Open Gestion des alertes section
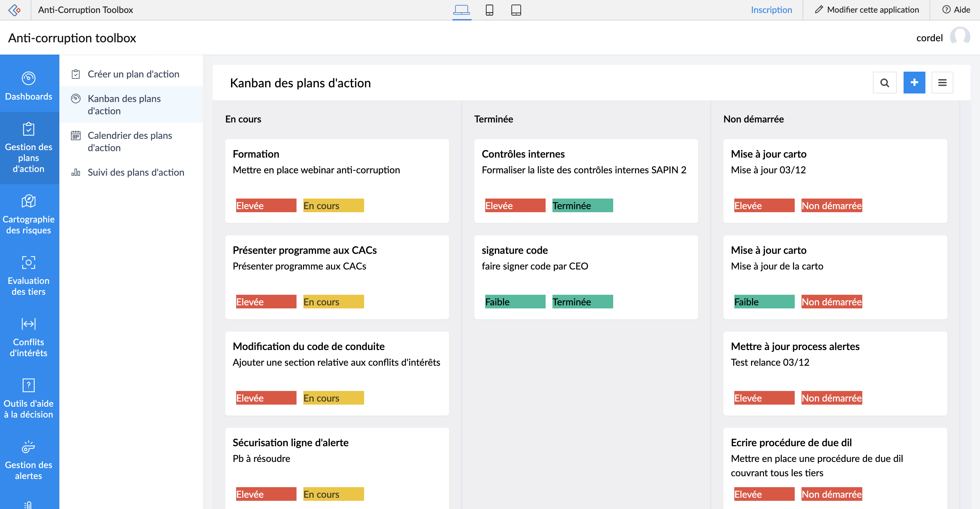The image size is (980, 509). click(x=29, y=460)
